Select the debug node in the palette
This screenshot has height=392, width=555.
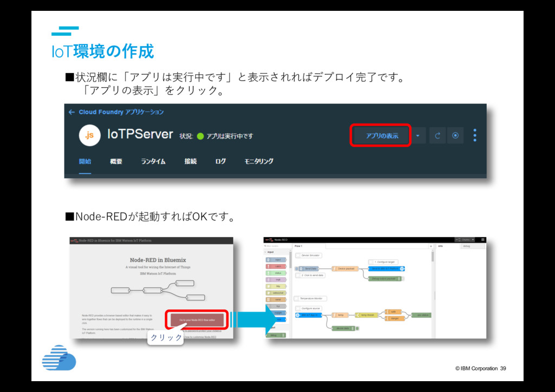pos(276,335)
